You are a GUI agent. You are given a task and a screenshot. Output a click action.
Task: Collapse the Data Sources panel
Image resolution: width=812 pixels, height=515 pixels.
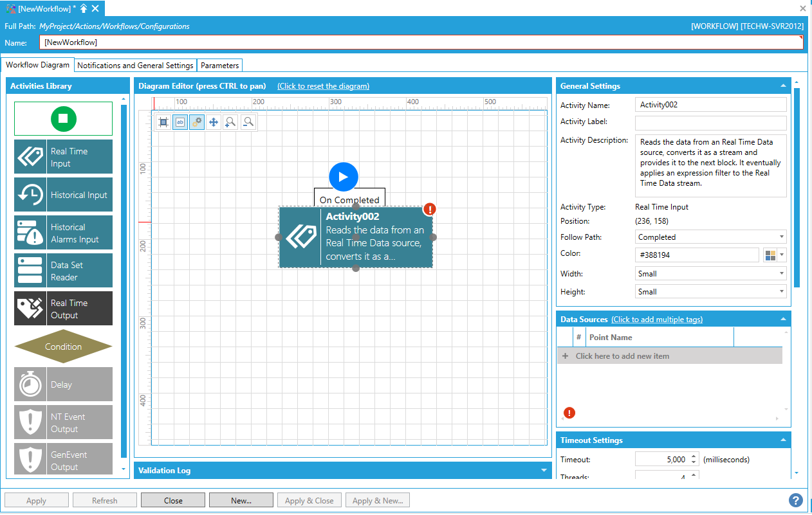click(783, 320)
